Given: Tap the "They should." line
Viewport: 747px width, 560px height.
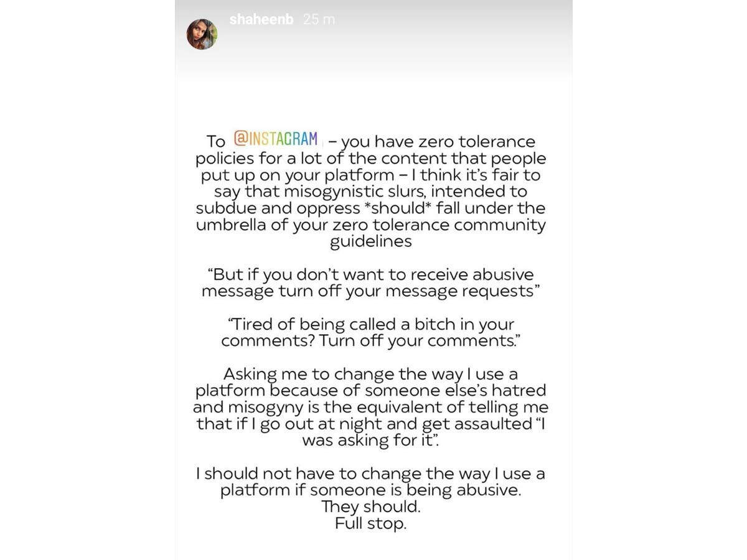Looking at the screenshot, I should [370, 507].
